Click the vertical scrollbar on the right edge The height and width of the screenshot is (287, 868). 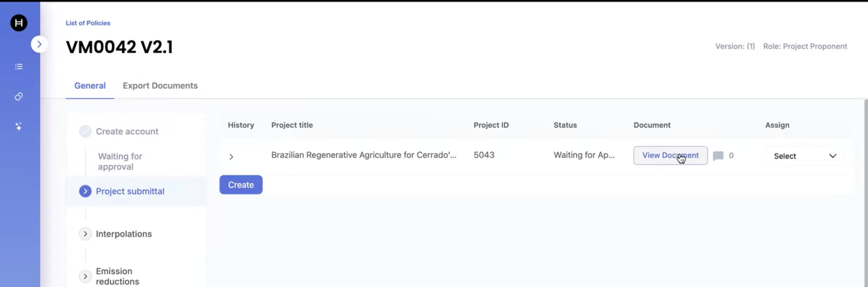coord(866,192)
